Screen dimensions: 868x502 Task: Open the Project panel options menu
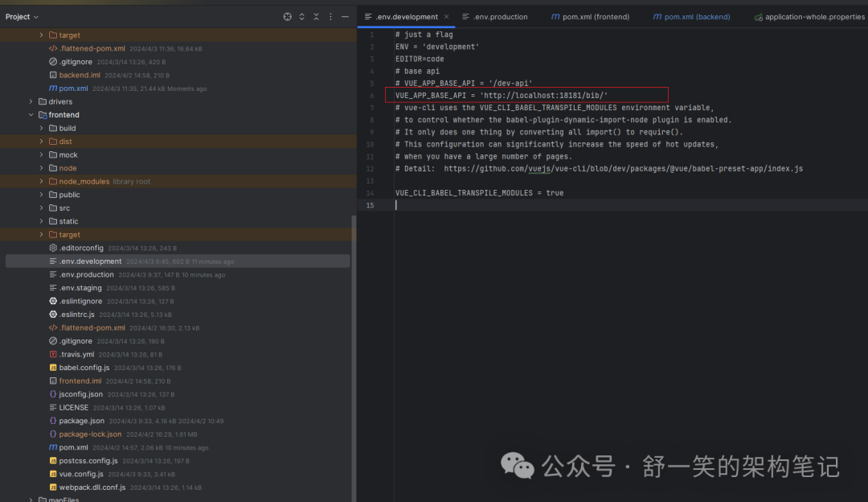coord(330,17)
